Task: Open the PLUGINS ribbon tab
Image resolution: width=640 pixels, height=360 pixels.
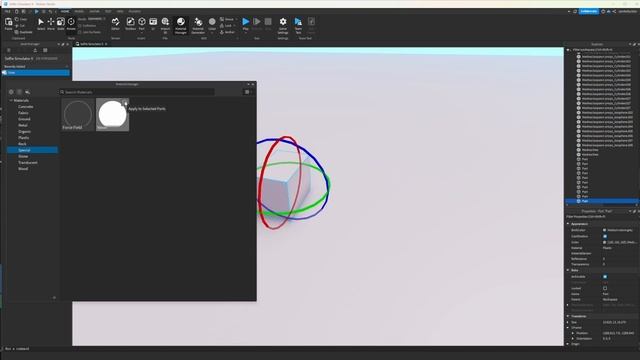Action: (135, 11)
